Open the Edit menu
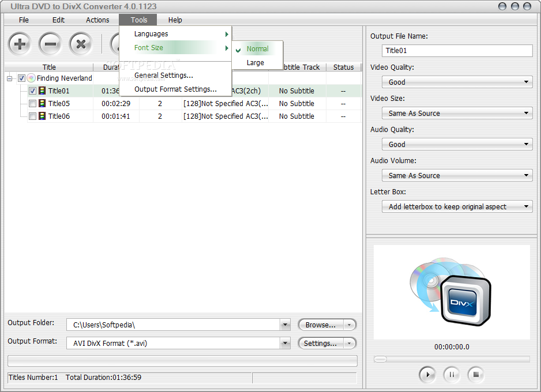 (x=58, y=20)
